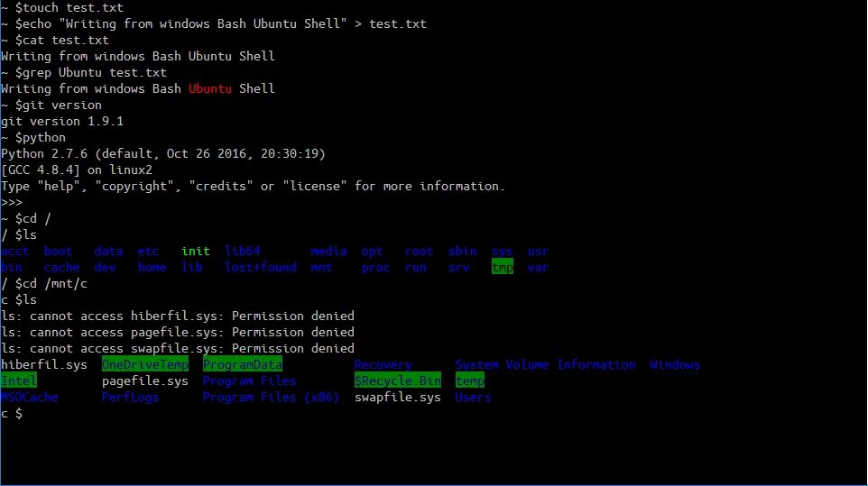Click the 'cannot access swapfile.sys' error line

(178, 348)
